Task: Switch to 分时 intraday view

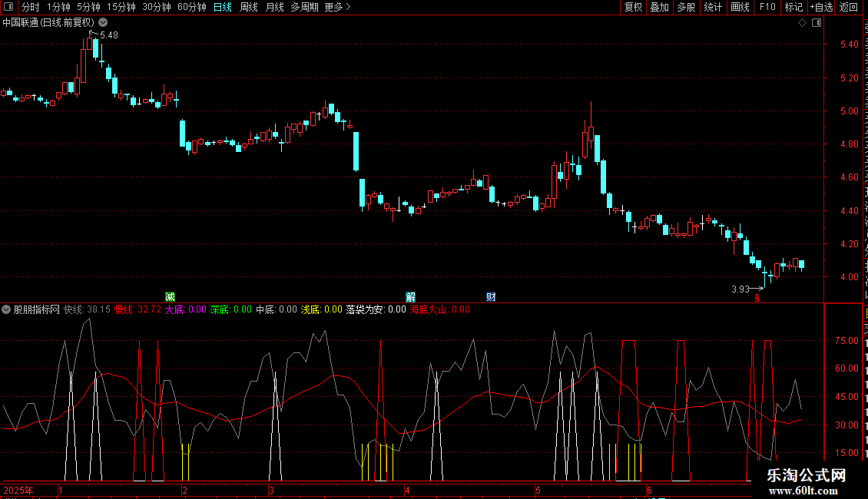Action: 31,7
